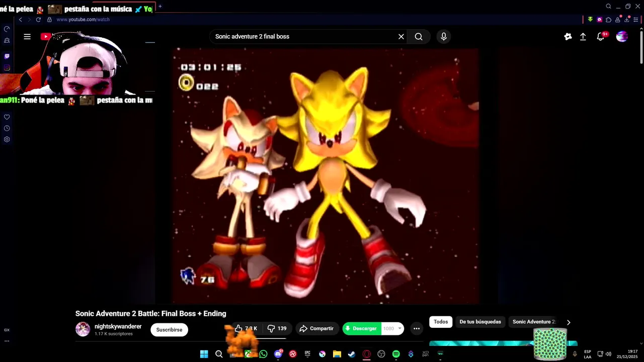The width and height of the screenshot is (644, 362).
Task: Open a new browser tab with plus
Action: [160, 7]
